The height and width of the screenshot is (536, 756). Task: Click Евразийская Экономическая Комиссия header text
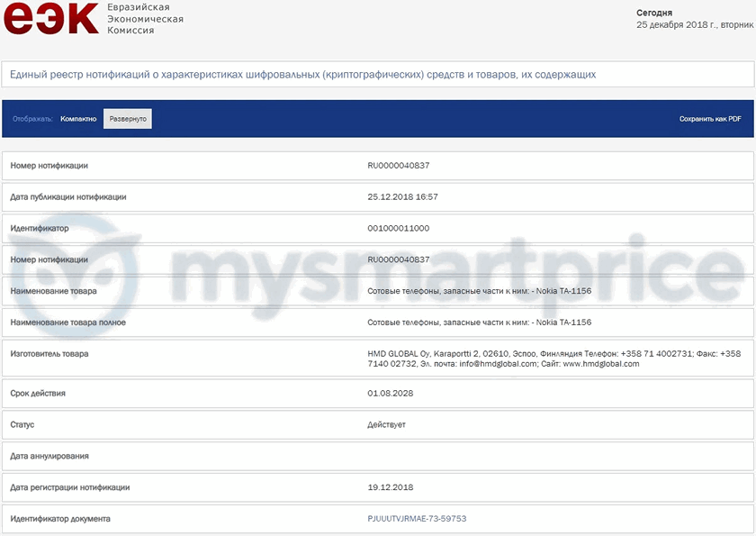(x=145, y=19)
